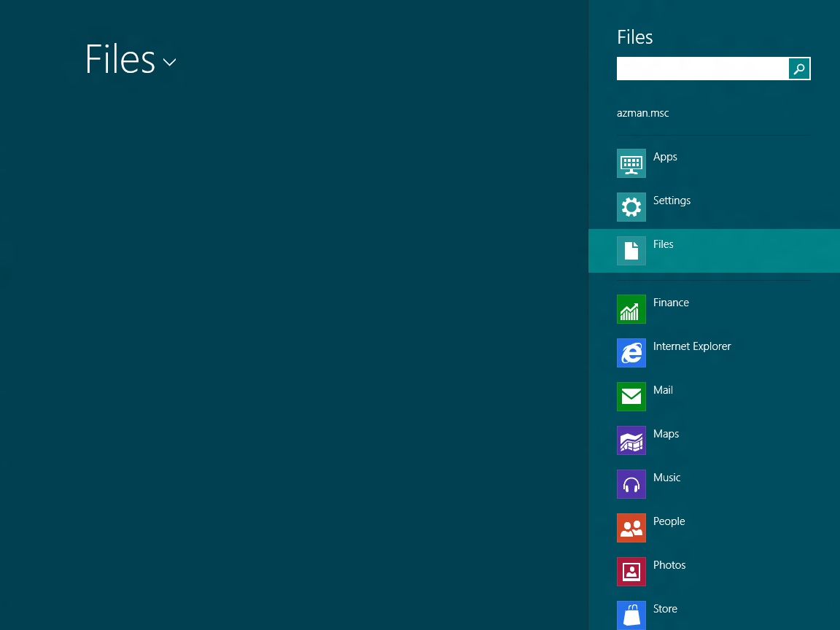Focus the search text box
Screen dimensions: 840x630
pyautogui.click(x=702, y=69)
